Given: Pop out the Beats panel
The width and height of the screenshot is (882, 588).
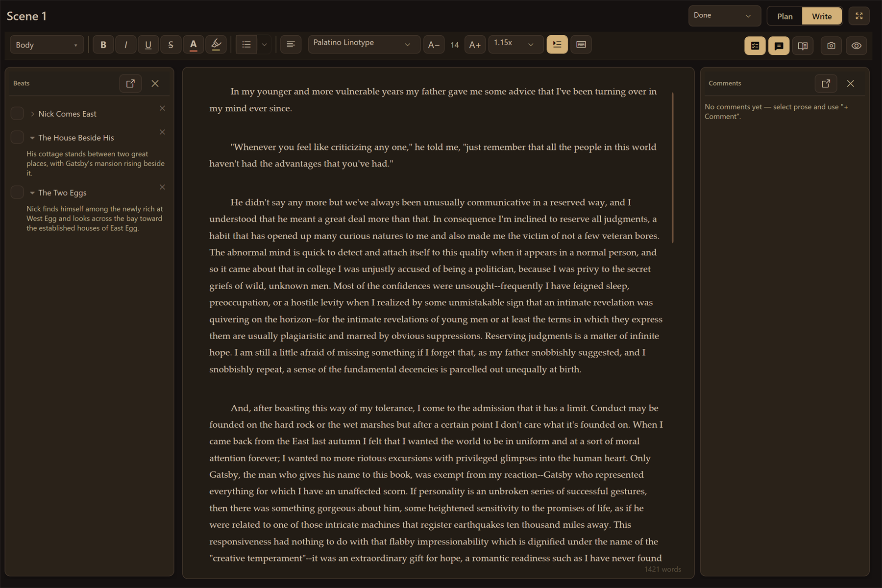Looking at the screenshot, I should point(130,83).
